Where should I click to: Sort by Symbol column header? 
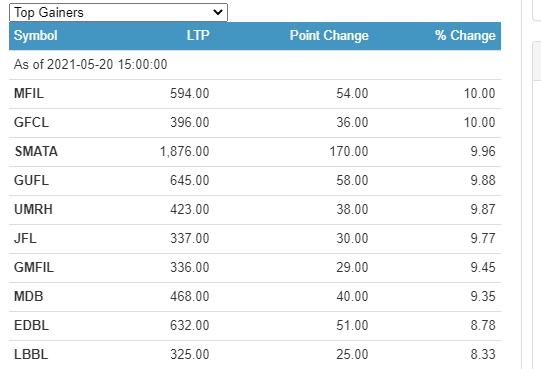coord(36,36)
